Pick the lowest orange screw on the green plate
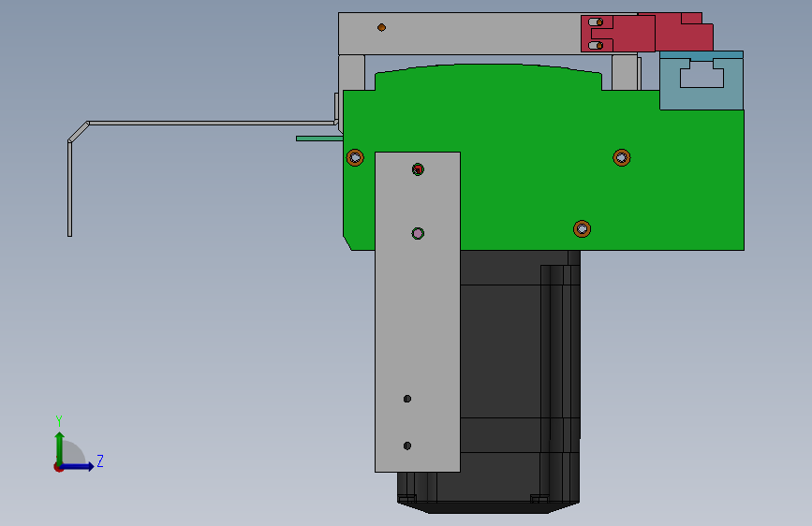The image size is (812, 526). coord(582,228)
